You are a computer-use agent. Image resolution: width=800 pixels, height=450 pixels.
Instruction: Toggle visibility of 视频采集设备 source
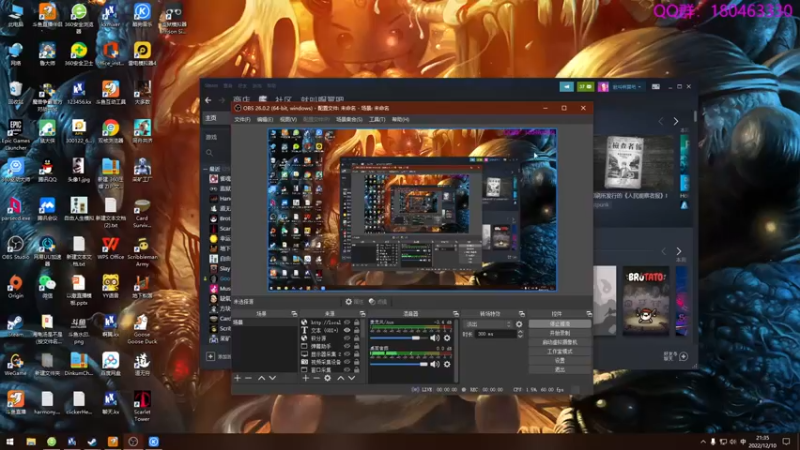pyautogui.click(x=347, y=362)
